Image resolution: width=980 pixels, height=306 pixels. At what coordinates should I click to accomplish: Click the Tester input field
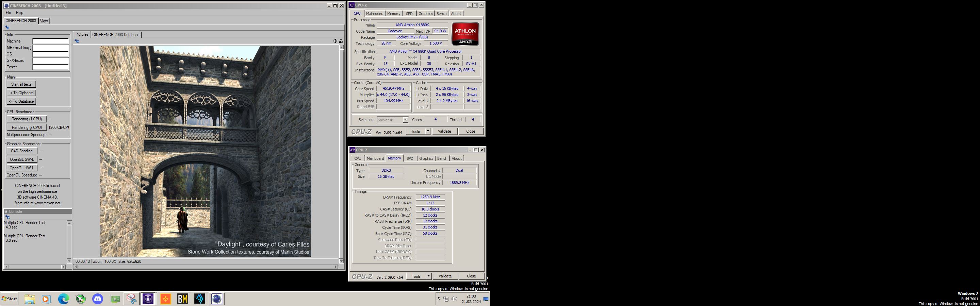tap(51, 67)
